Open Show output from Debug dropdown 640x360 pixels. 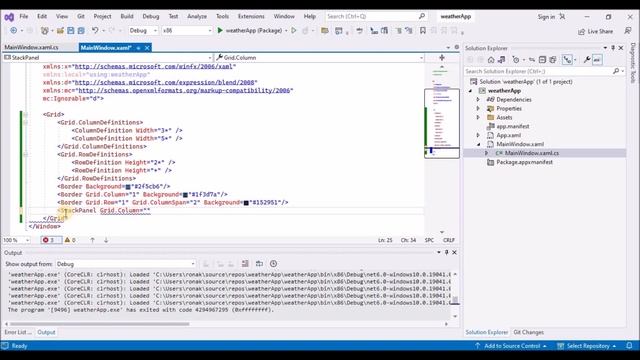point(126,264)
